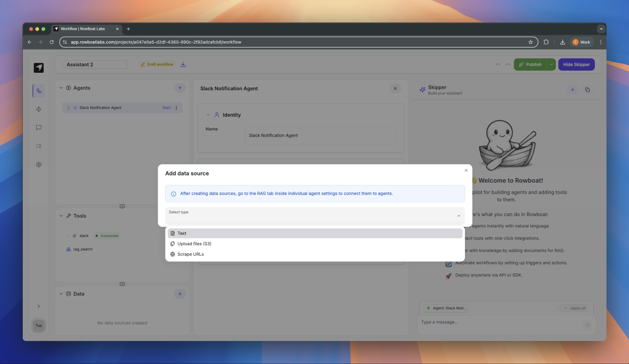Add a new agent with plus icon
Viewport: 629px width, 364px height.
[180, 88]
